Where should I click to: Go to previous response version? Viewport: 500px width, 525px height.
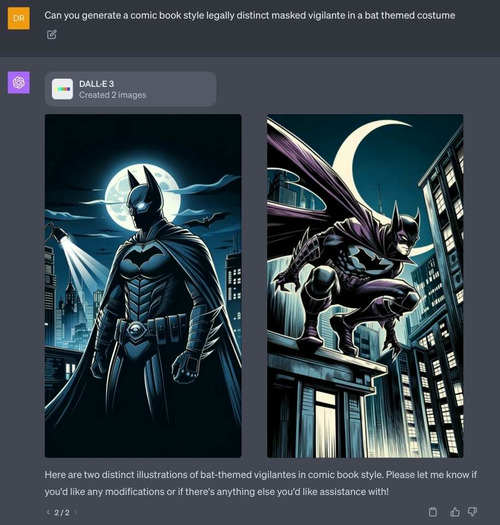48,512
